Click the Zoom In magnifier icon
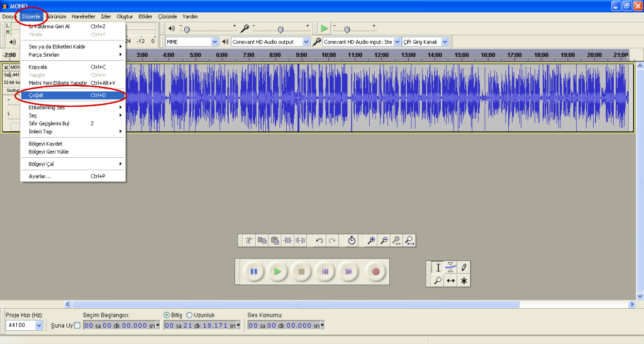 click(371, 241)
